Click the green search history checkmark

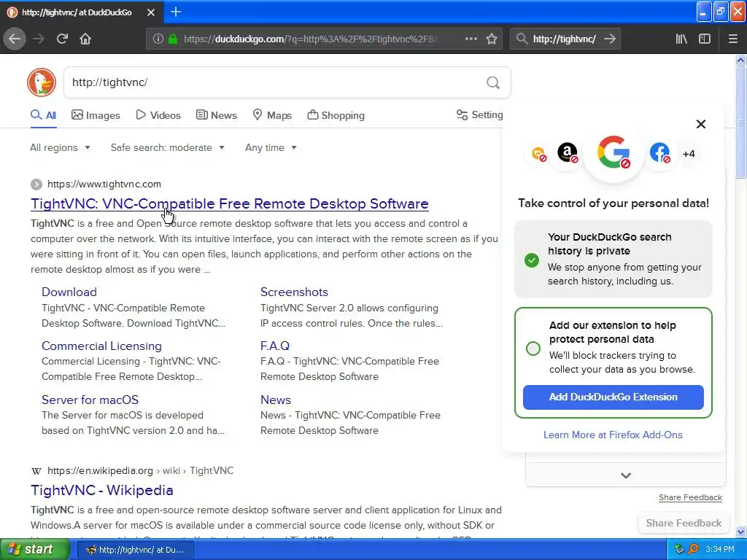tap(532, 260)
